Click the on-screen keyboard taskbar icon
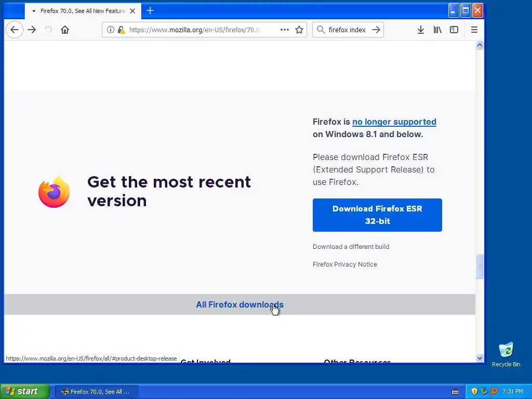 click(x=455, y=392)
